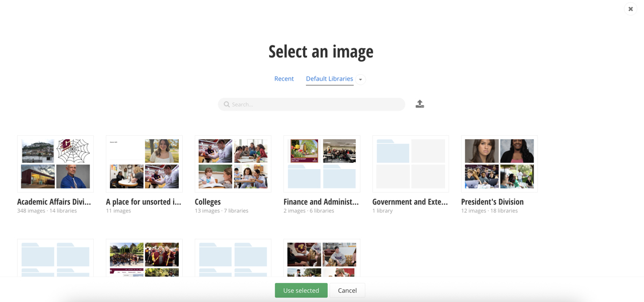Switch to the Recent tab

[x=284, y=79]
